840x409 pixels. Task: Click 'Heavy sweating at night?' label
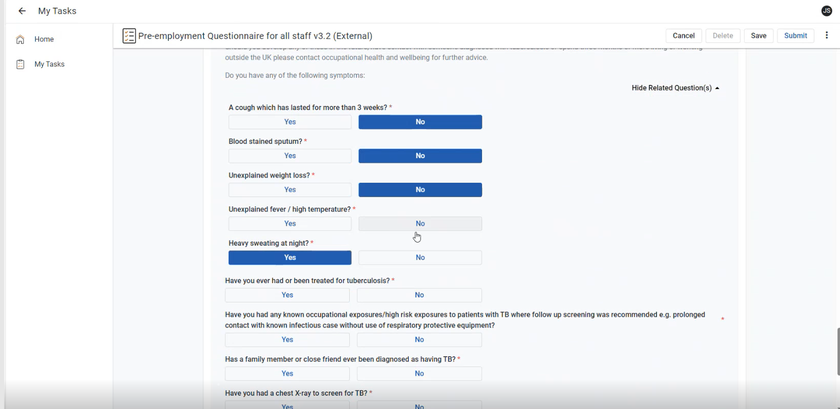tap(271, 243)
